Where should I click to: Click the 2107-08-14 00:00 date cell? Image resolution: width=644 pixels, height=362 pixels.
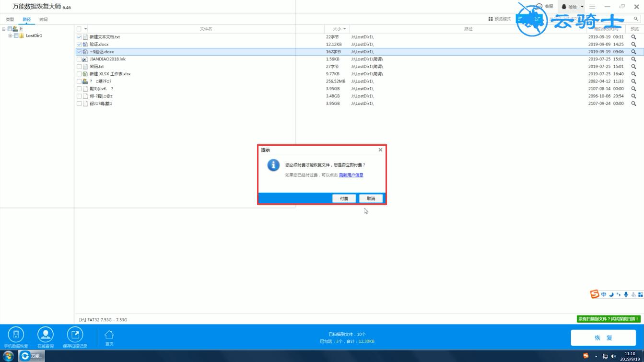[606, 89]
